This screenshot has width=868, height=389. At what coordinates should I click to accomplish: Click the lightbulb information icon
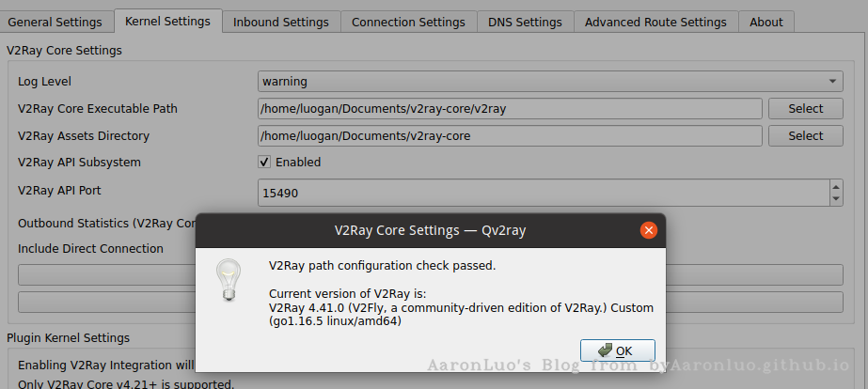point(227,280)
